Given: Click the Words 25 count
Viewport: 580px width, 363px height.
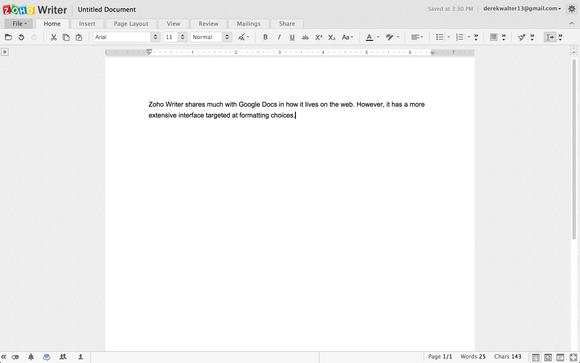Looking at the screenshot, I should [473, 357].
